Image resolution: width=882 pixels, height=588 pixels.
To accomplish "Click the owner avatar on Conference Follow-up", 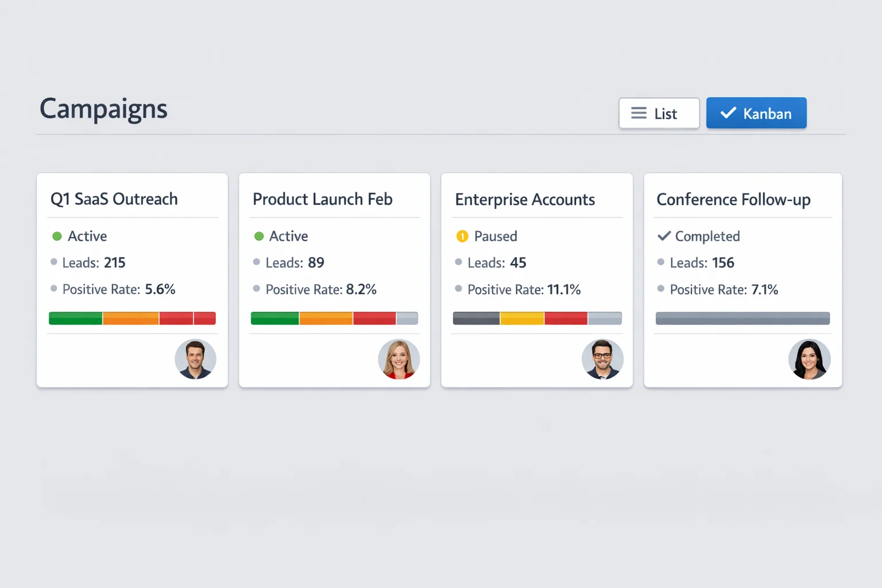I will pos(810,359).
